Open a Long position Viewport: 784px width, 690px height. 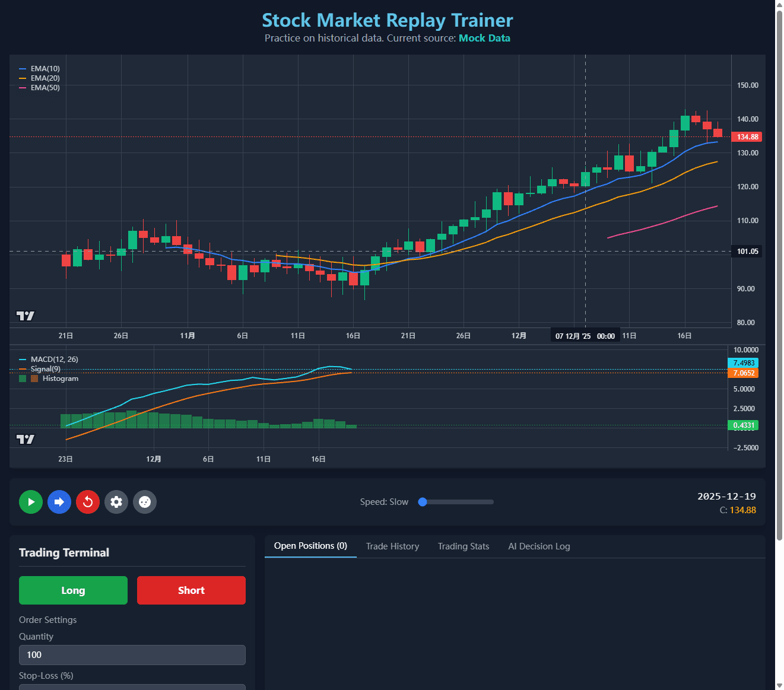point(73,590)
